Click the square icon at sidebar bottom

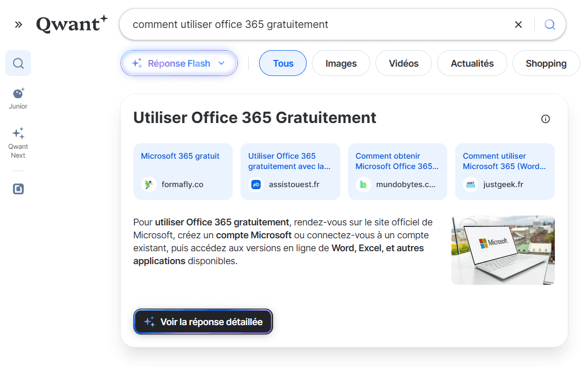[18, 189]
